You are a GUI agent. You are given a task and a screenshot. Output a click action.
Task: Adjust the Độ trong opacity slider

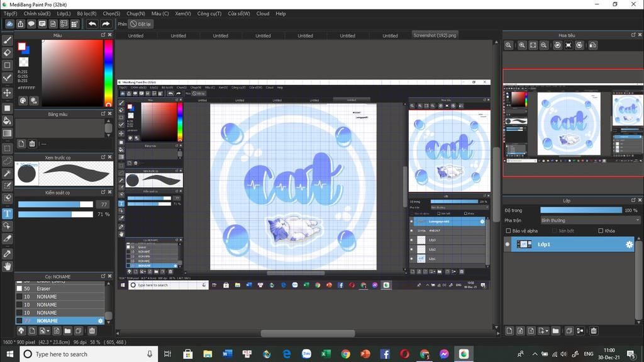click(x=580, y=210)
